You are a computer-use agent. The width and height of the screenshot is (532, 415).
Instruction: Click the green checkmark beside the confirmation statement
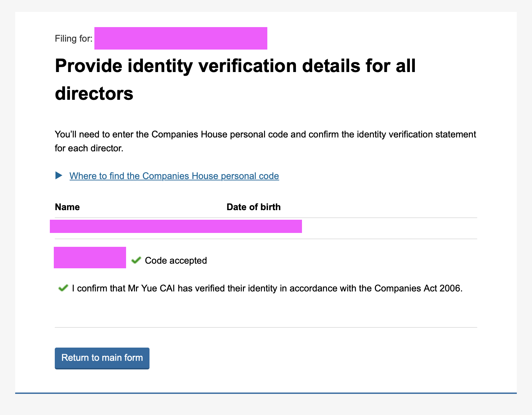point(63,288)
